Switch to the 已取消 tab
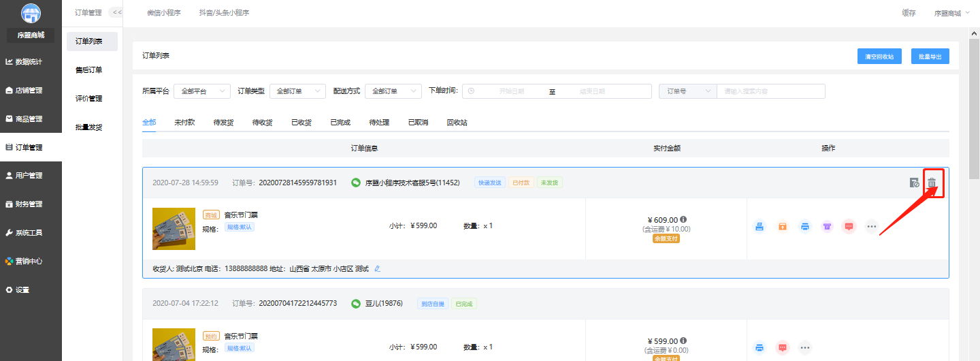980x361 pixels. pos(418,123)
